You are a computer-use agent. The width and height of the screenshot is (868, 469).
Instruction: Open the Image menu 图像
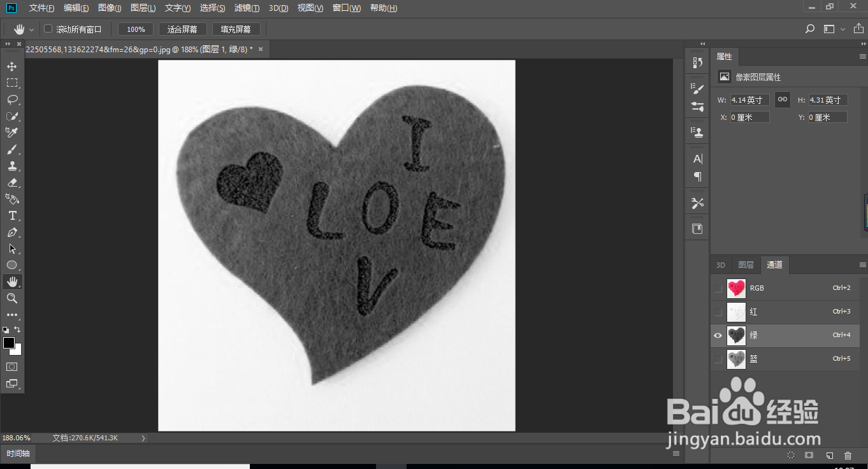(110, 8)
